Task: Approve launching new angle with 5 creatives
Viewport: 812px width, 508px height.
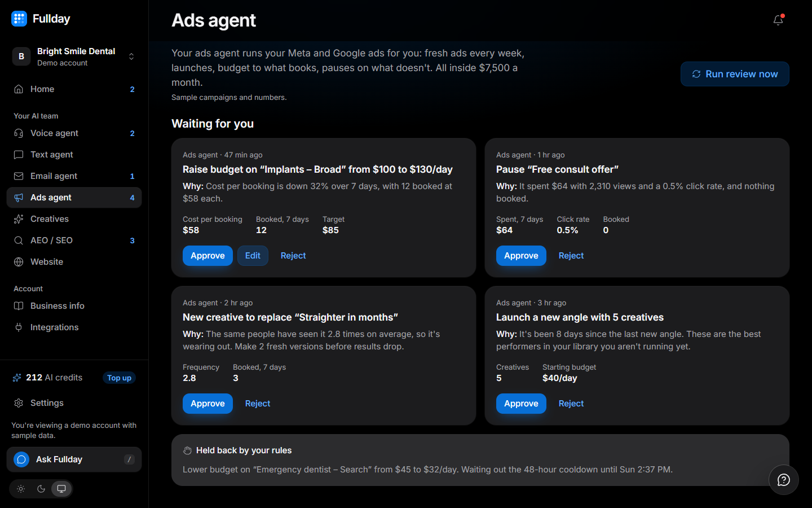Action: 521,404
